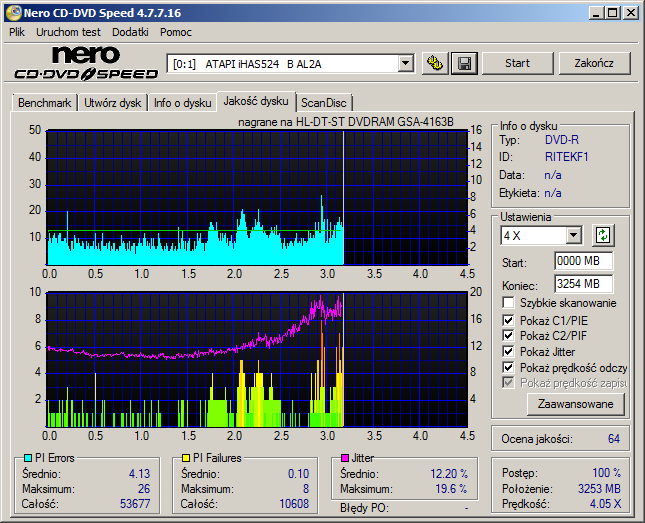Click the green refresh speed icon
This screenshot has width=645, height=523.
[x=603, y=235]
